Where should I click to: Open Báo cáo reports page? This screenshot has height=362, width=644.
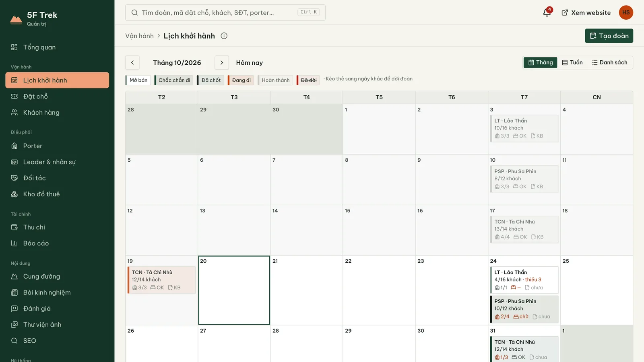click(57, 243)
